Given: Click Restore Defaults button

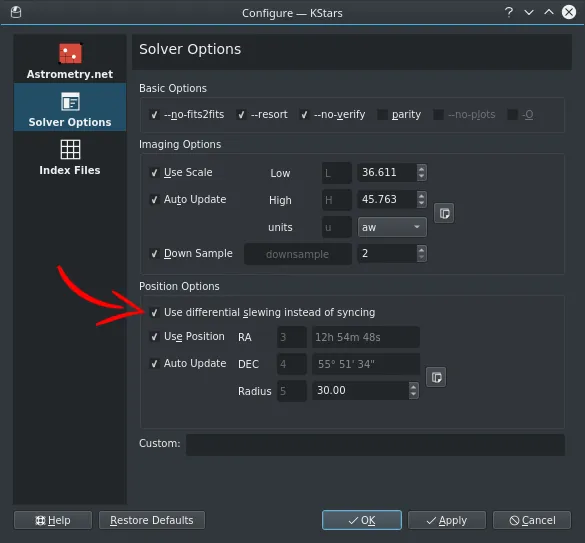Looking at the screenshot, I should click(x=152, y=520).
